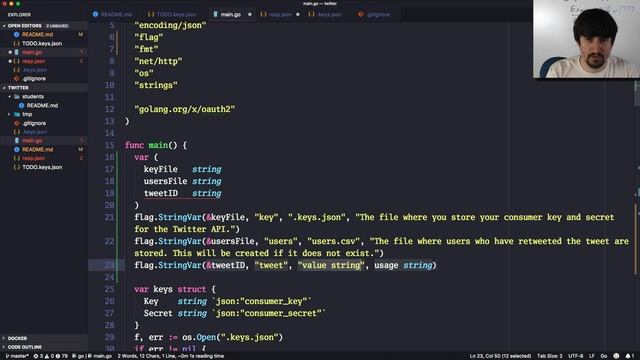Click JSON braces icon on TODO.keys.json tab
Screen dimensions: 640x360
151,14
